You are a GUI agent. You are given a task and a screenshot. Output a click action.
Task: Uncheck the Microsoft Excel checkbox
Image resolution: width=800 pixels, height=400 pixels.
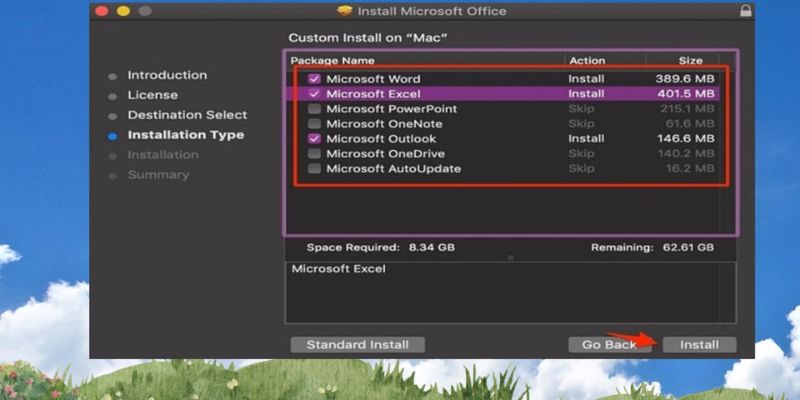[x=314, y=94]
